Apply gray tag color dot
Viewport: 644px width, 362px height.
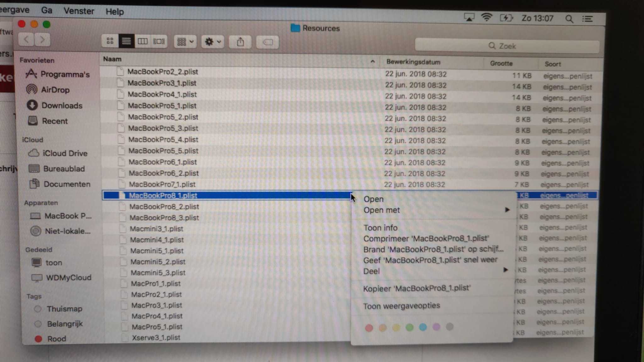click(x=450, y=327)
